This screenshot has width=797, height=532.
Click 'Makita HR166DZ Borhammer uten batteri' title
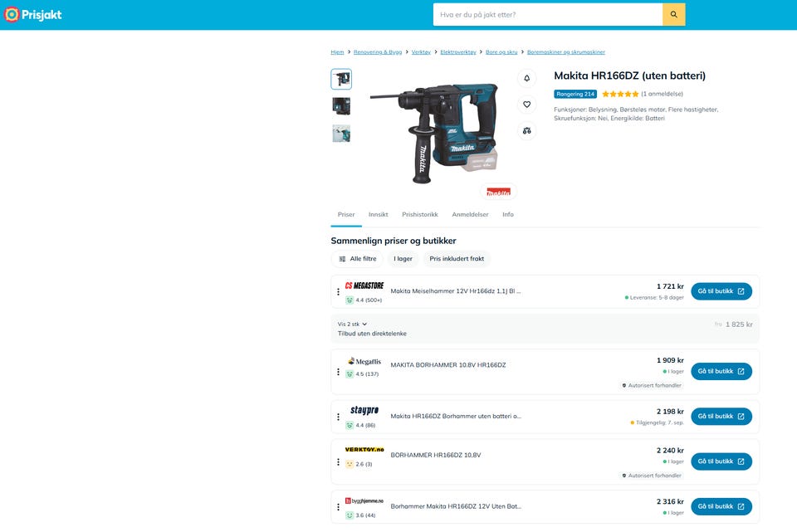click(x=456, y=416)
